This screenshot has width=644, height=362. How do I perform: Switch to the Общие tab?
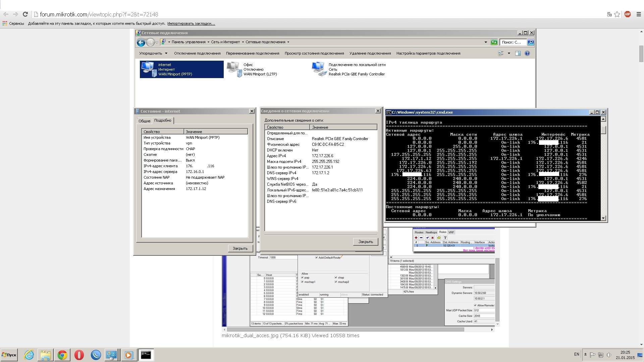(x=145, y=121)
